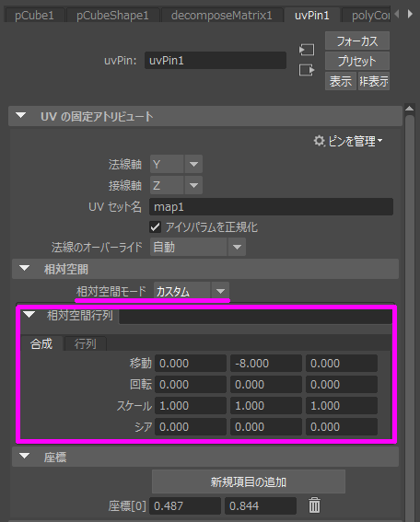Open the 接線軸 dropdown
Screen dimensions: 420x522
click(176, 185)
